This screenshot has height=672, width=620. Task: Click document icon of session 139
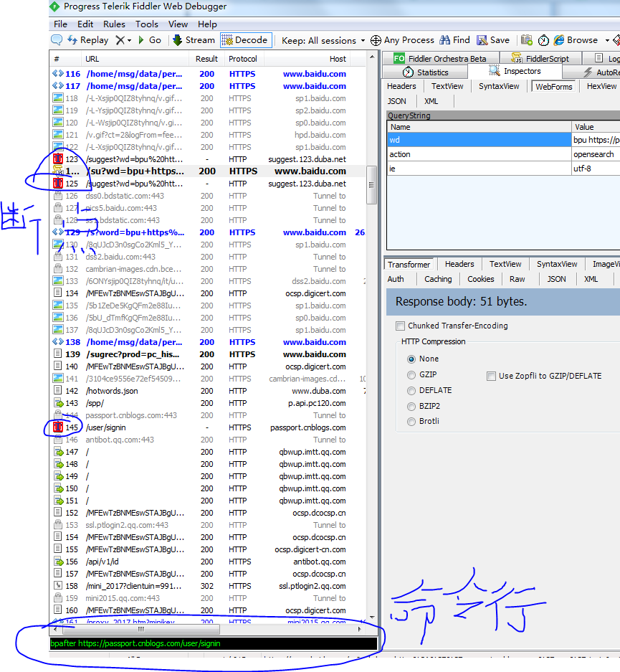[x=57, y=354]
